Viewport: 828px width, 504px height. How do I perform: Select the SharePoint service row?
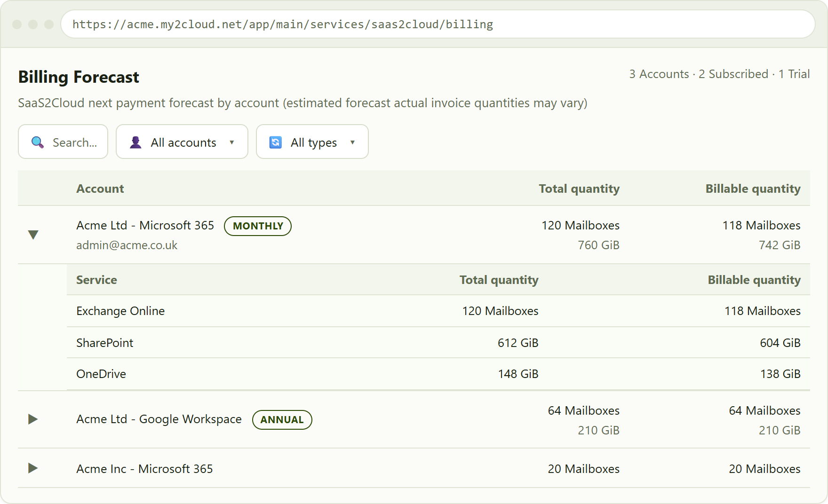438,343
